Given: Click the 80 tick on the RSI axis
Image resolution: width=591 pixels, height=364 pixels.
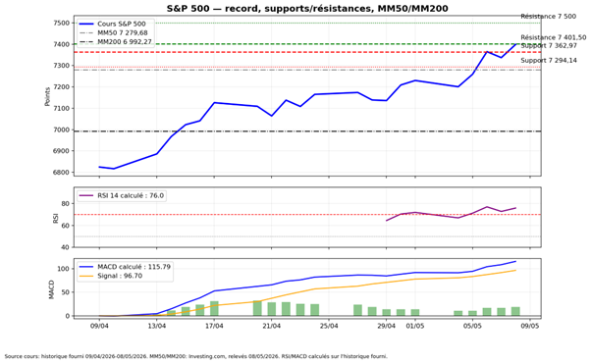Looking at the screenshot, I should (66, 204).
